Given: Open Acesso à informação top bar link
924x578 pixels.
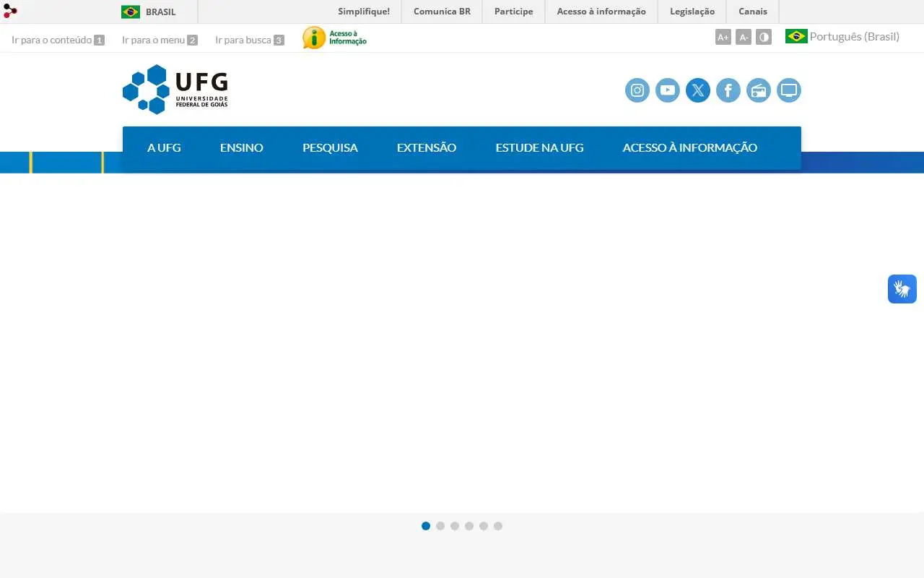Looking at the screenshot, I should [x=601, y=12].
